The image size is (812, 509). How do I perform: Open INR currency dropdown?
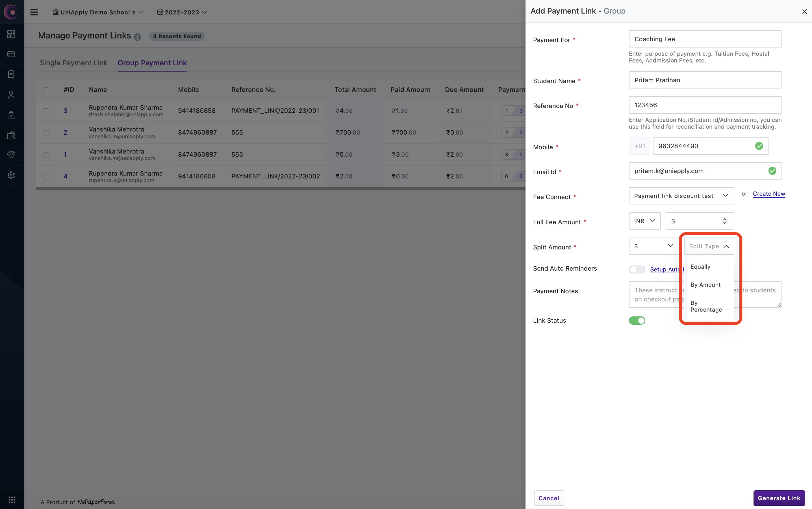coord(644,221)
